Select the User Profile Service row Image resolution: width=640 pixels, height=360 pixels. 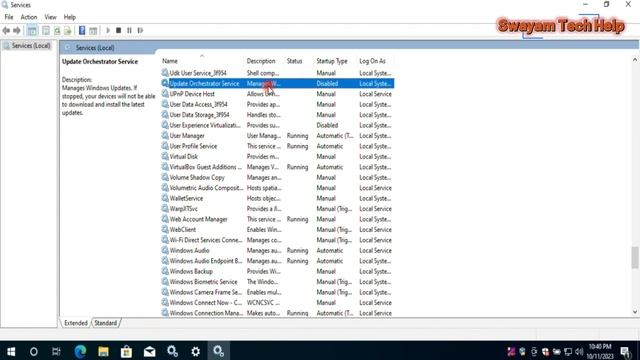277,146
